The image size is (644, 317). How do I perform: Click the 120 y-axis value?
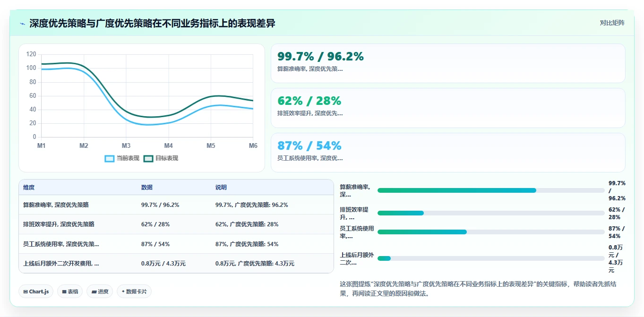(31, 54)
